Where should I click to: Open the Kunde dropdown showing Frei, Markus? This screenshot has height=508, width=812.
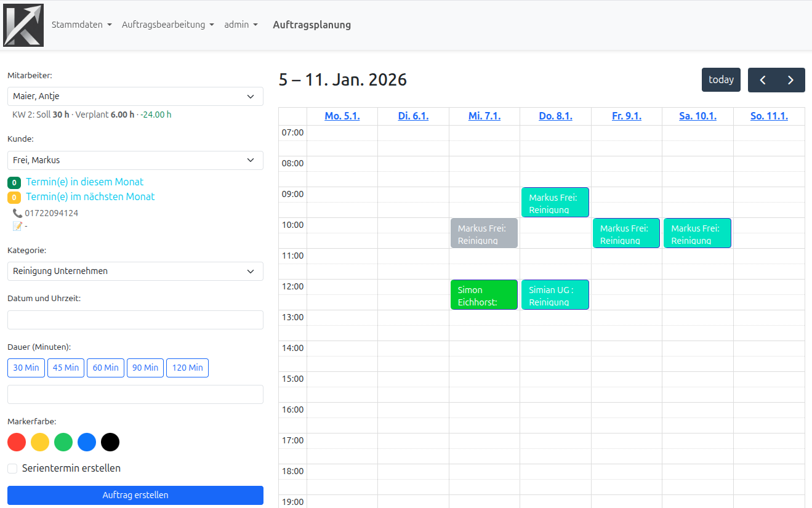pos(135,160)
